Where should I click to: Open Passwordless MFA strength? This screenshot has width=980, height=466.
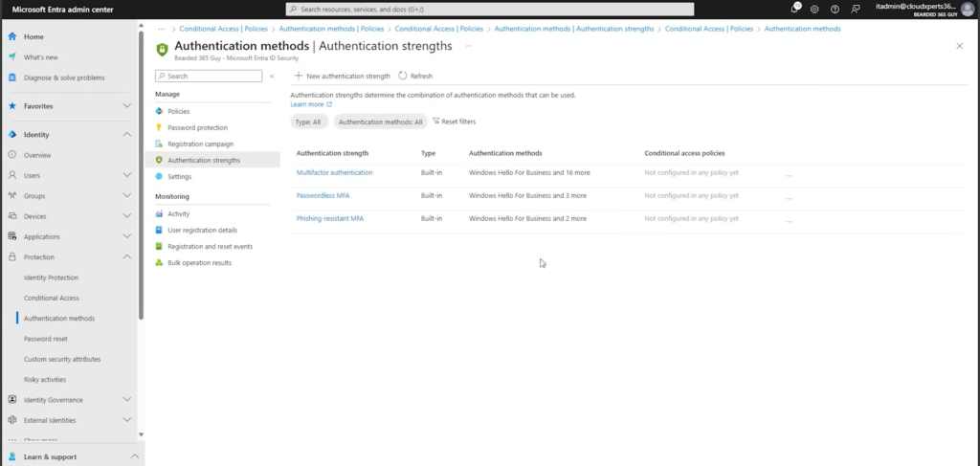tap(323, 195)
